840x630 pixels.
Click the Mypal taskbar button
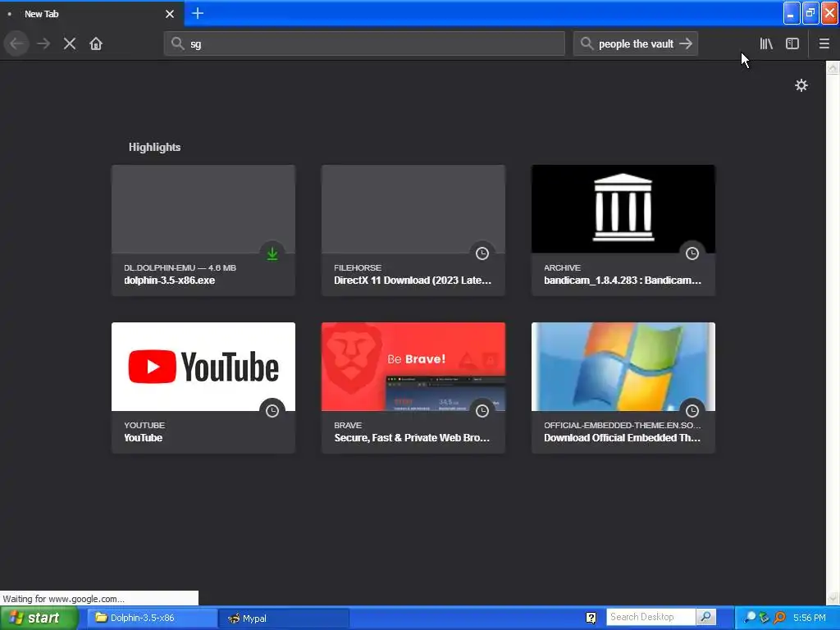[284, 618]
